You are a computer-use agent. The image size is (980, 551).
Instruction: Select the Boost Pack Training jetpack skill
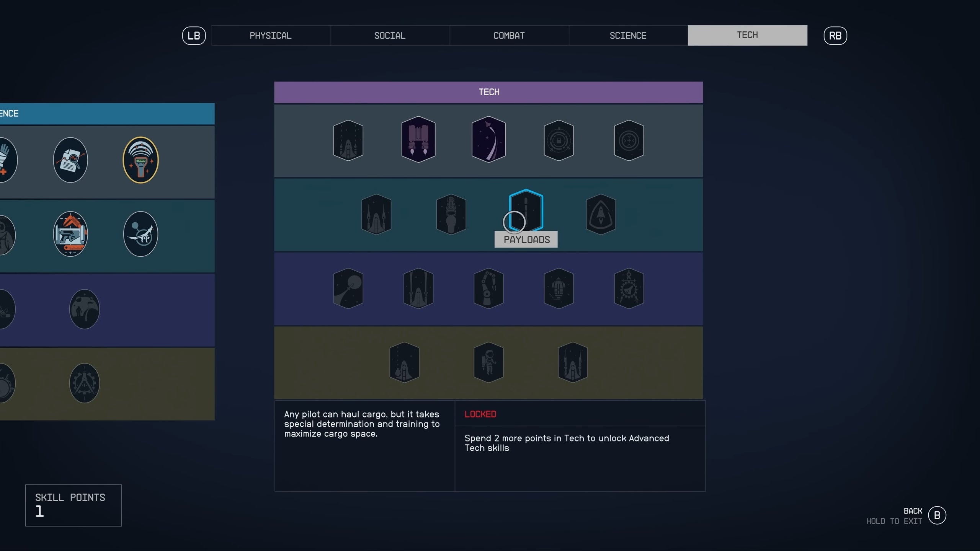(x=418, y=140)
